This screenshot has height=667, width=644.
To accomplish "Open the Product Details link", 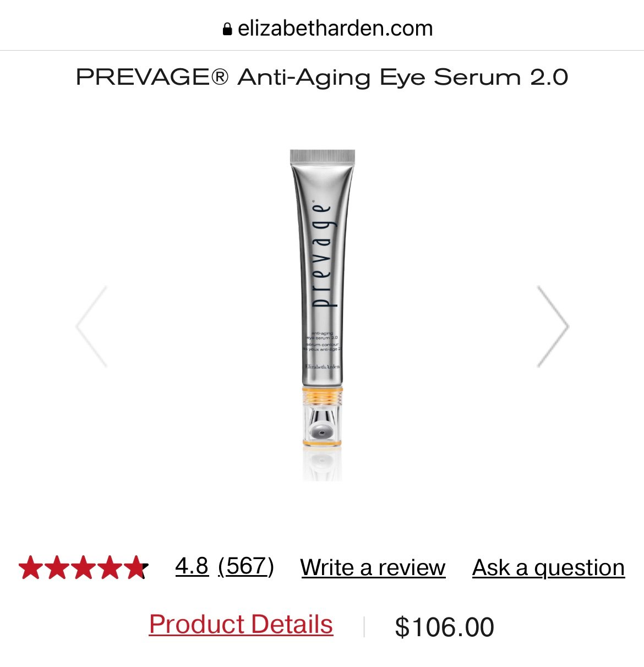I will 241,625.
